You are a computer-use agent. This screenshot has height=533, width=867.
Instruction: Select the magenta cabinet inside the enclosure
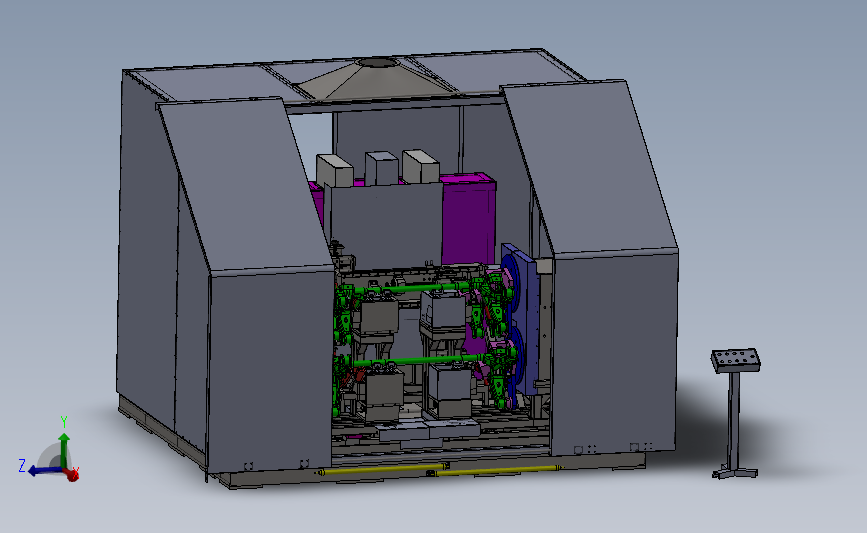[x=468, y=219]
